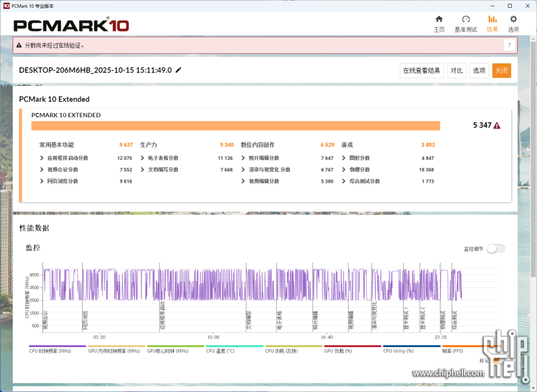The height and width of the screenshot is (392, 537).
Task: Toggle the 标记 markers switch
Action: [x=496, y=360]
